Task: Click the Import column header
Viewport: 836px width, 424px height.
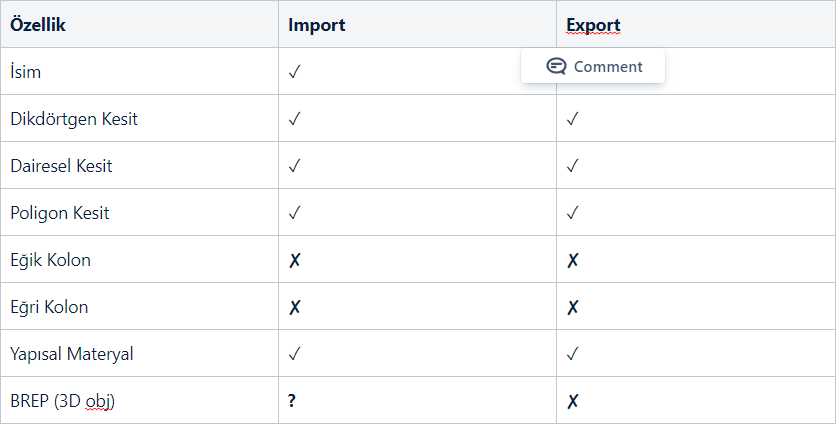Action: (316, 25)
